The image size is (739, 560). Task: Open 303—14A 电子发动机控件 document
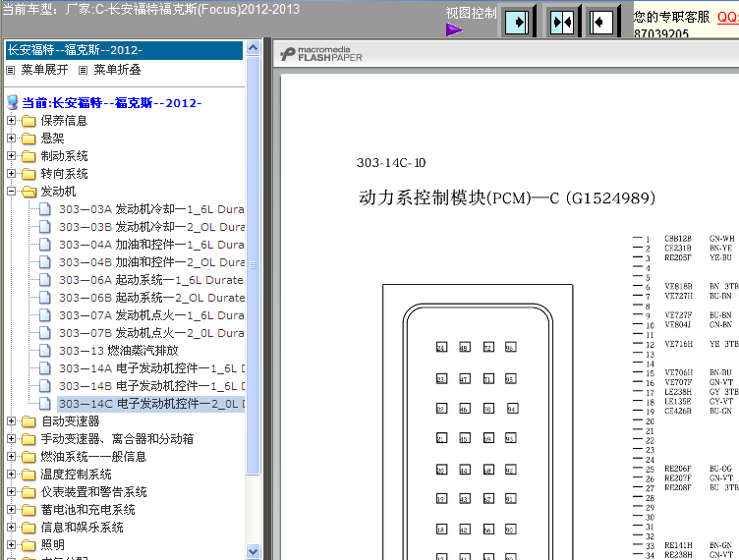coord(151,368)
